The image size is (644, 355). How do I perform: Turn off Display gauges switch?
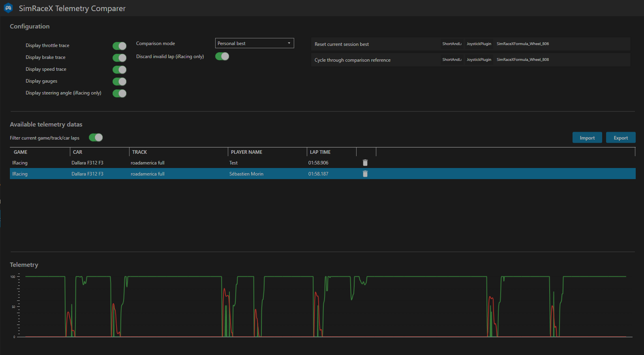(119, 81)
